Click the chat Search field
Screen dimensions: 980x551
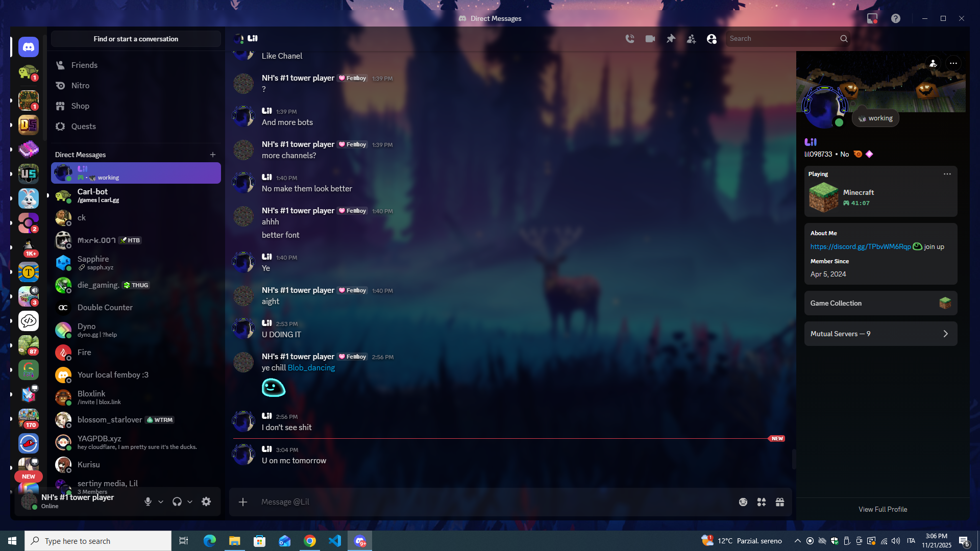coord(788,39)
